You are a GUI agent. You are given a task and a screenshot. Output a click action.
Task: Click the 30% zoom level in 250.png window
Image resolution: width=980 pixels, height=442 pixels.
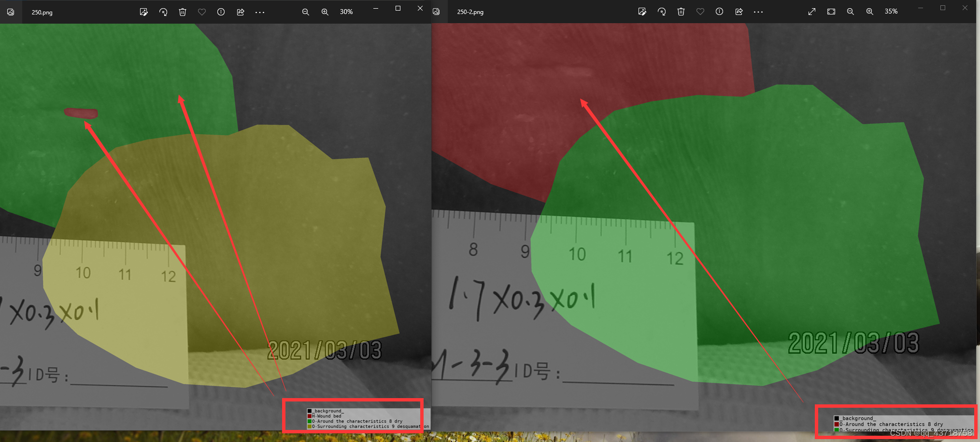tap(346, 12)
